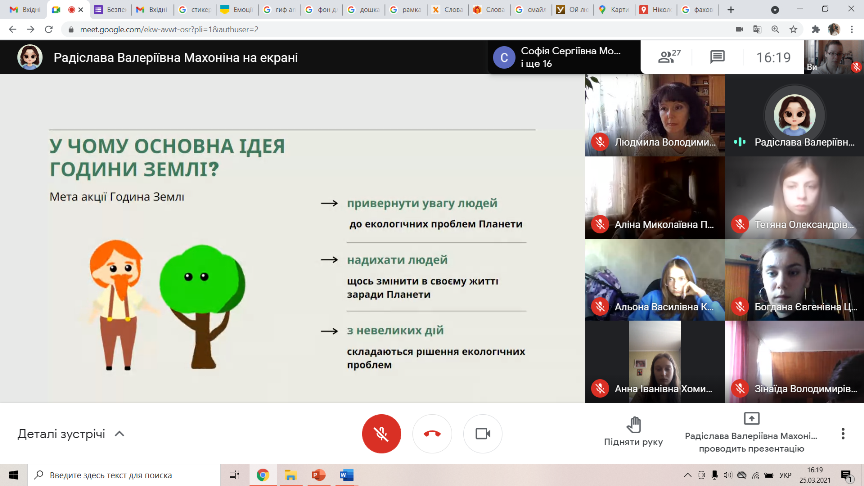Open the chat panel icon

click(717, 58)
